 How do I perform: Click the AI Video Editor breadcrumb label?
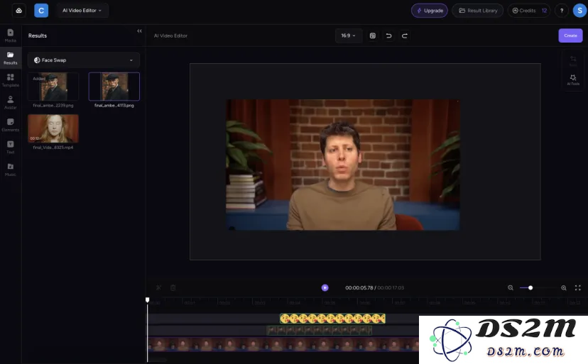point(170,35)
